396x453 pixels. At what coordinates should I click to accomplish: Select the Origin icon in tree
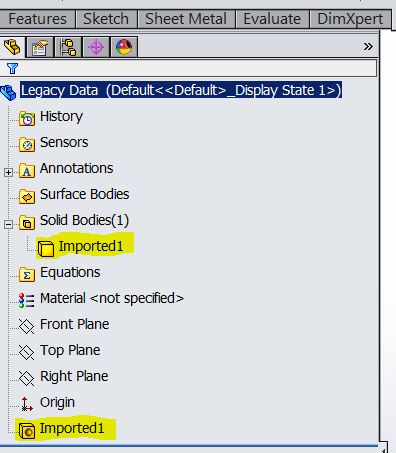tap(26, 404)
